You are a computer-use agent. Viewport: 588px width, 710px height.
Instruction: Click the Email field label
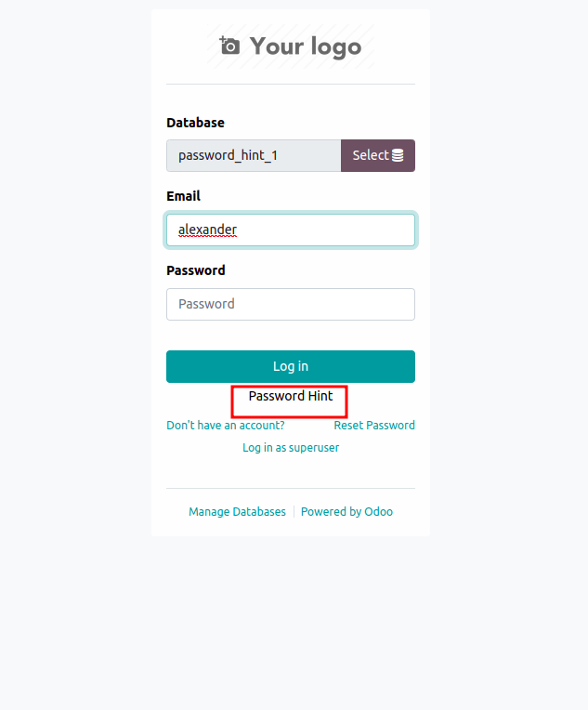183,196
